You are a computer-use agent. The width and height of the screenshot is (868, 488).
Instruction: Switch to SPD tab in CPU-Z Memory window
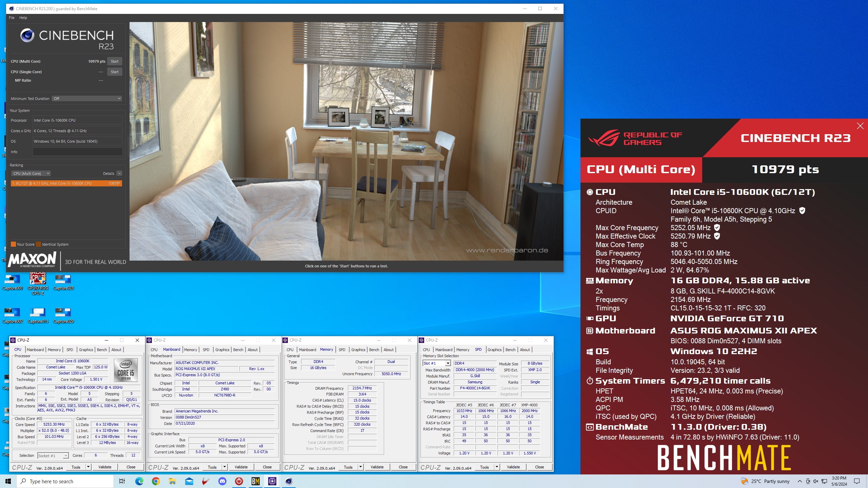tap(342, 350)
